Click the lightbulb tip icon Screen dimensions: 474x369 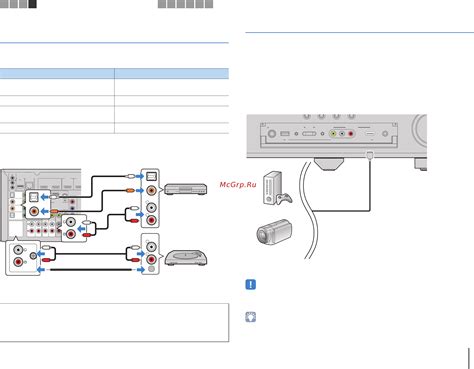click(251, 317)
